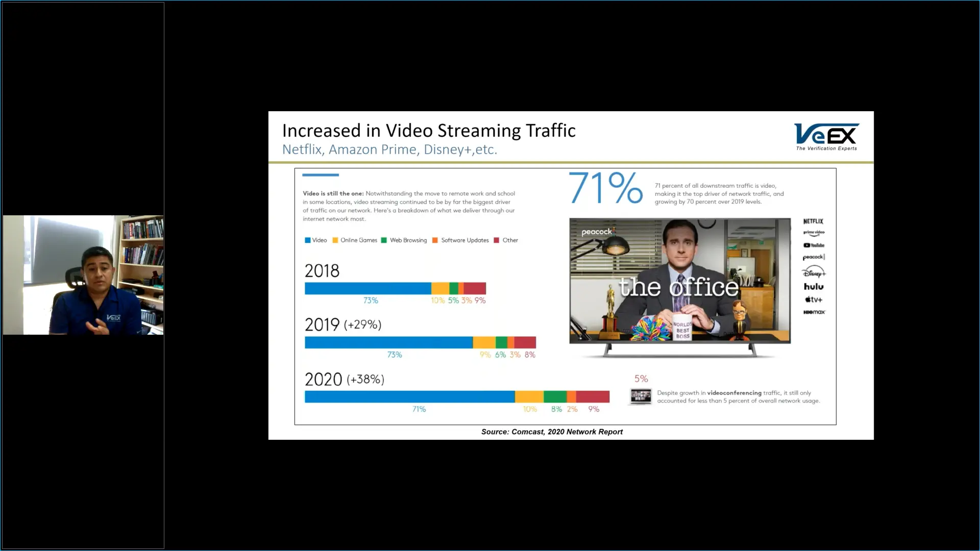Click 'Video is still the one:' paragraph
This screenshot has width=980, height=551.
click(409, 206)
